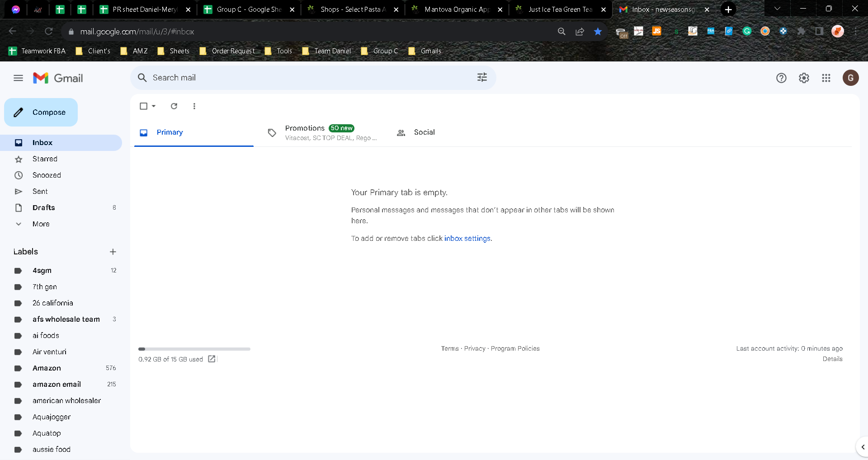Click the JS extension icon
Screen dimensions: 868x460
pos(656,31)
